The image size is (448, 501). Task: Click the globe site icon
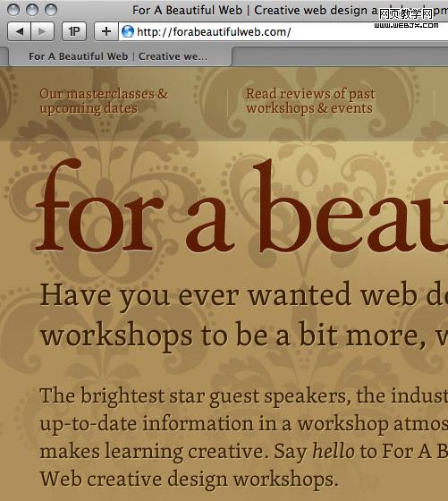pos(128,31)
